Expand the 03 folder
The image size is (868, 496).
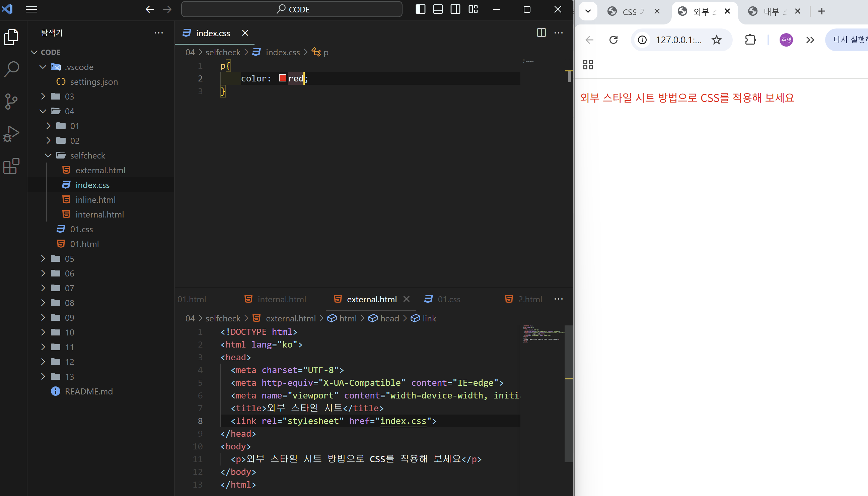[x=69, y=97]
